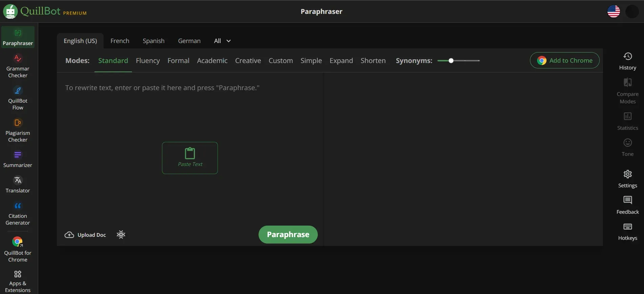The image size is (644, 294).
Task: Select the Academic mode
Action: coord(212,61)
